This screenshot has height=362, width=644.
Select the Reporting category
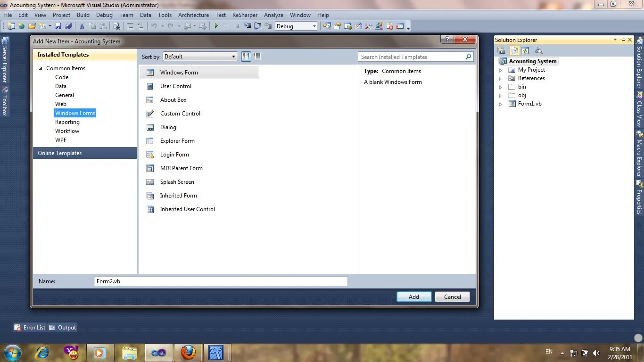(x=67, y=122)
